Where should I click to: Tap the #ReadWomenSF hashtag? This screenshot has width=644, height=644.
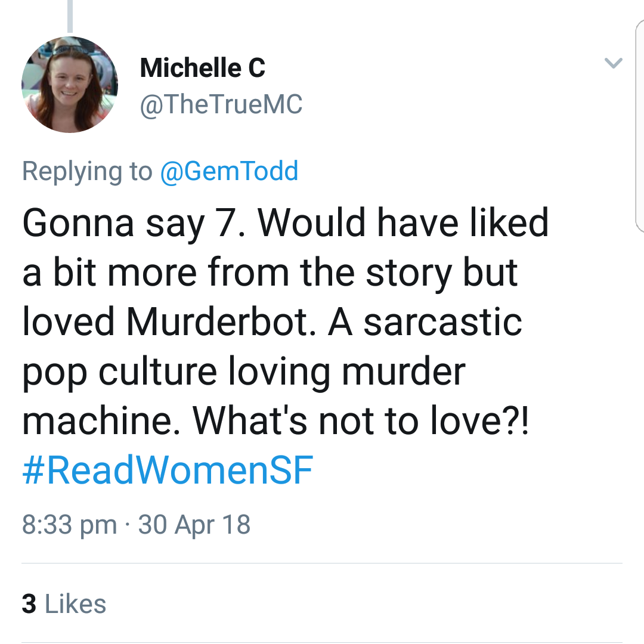point(168,470)
